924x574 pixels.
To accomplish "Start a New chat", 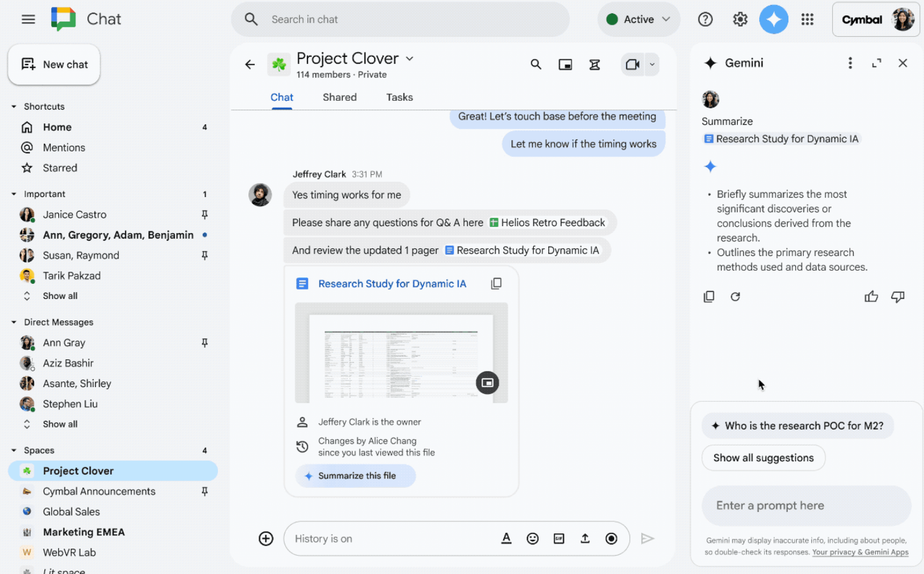I will (x=54, y=65).
